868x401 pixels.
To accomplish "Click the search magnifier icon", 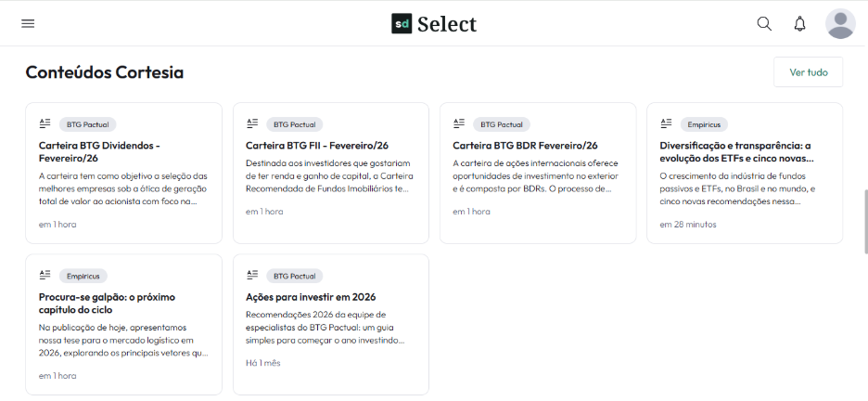I will click(x=764, y=23).
